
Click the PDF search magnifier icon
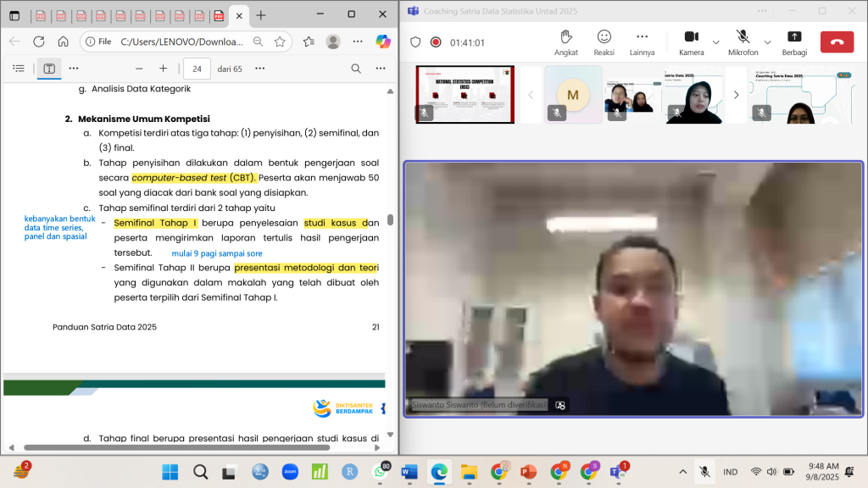click(x=356, y=69)
